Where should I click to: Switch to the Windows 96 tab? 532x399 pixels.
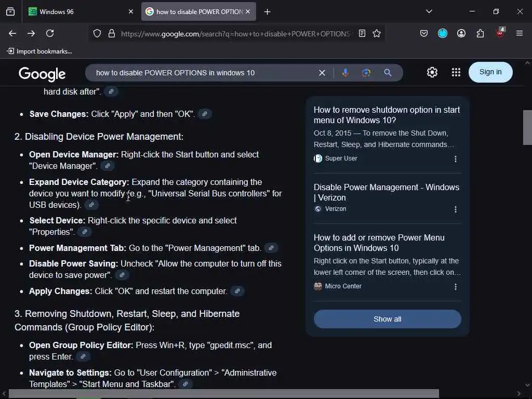pyautogui.click(x=79, y=11)
